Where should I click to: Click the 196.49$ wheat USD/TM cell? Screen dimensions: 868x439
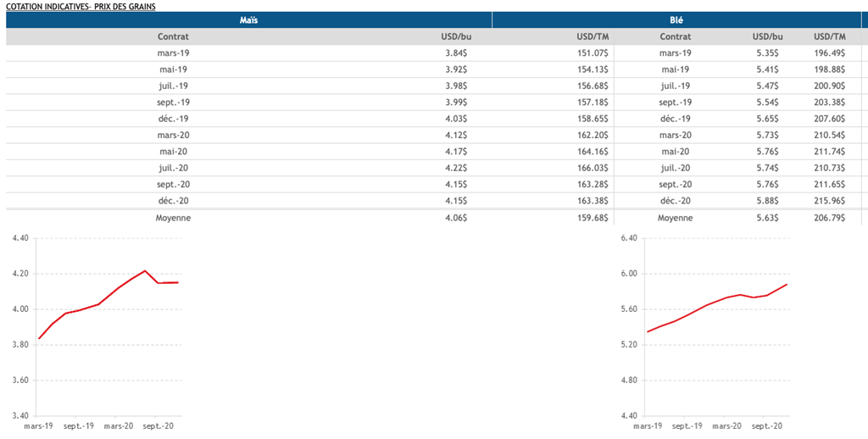pos(829,53)
